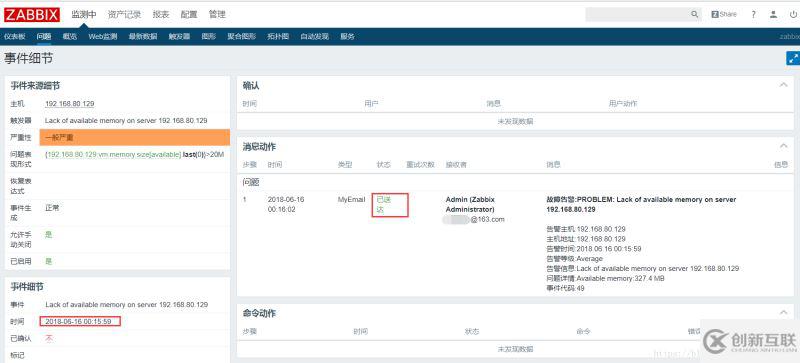Click the 事件来源细节 panel title
800x363 pixels.
[35, 86]
